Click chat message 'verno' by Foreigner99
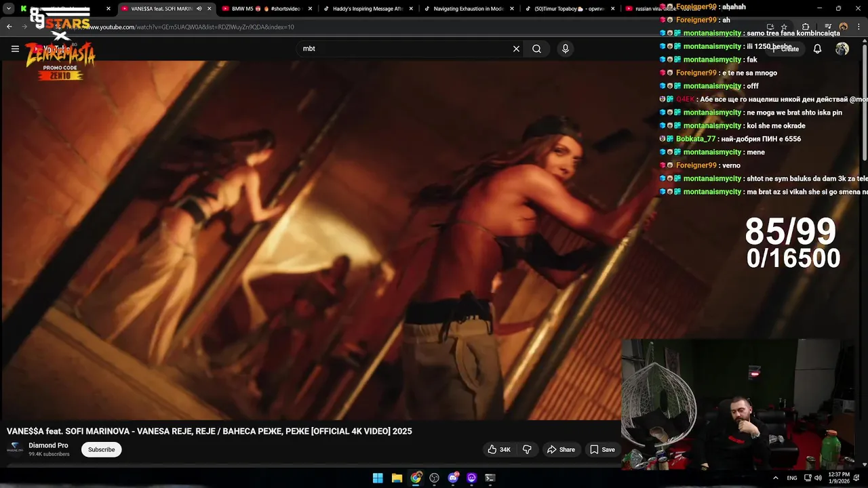 731,165
